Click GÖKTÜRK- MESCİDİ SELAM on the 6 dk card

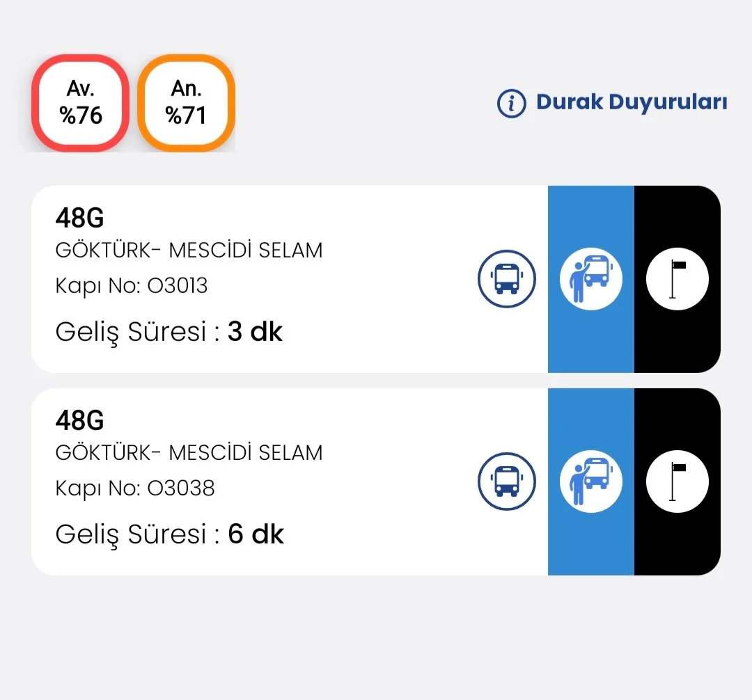(x=189, y=453)
